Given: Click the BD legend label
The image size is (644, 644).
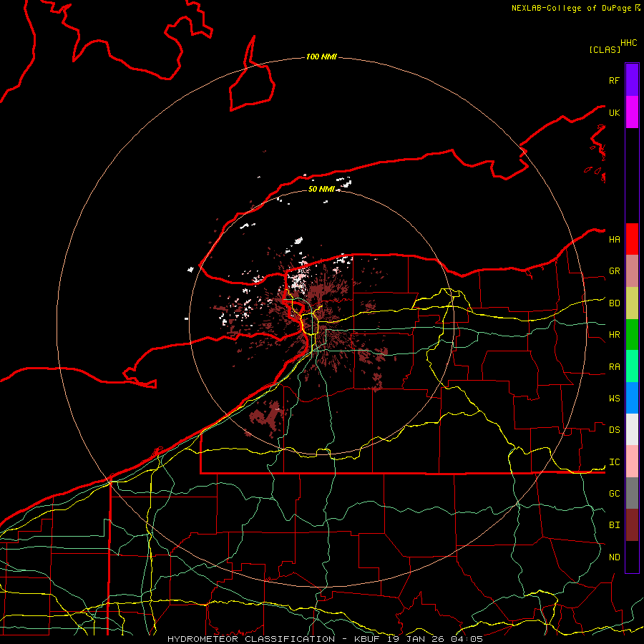Looking at the screenshot, I should (x=614, y=303).
